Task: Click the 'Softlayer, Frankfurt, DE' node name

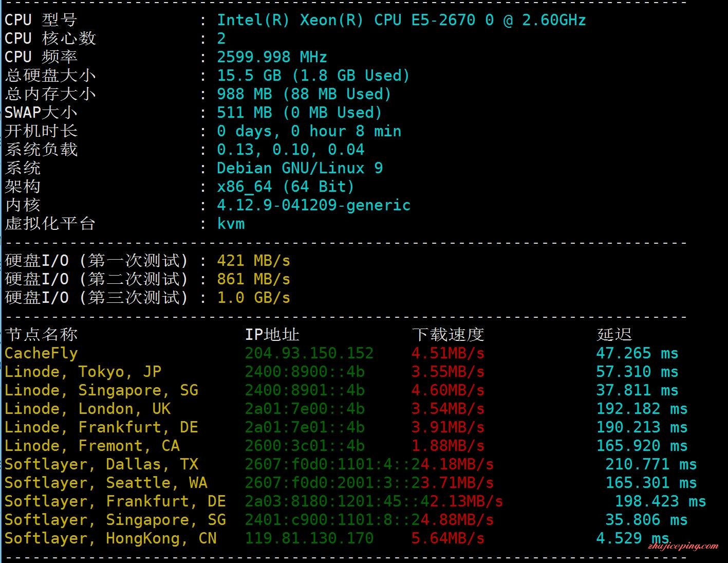Action: [x=115, y=501]
